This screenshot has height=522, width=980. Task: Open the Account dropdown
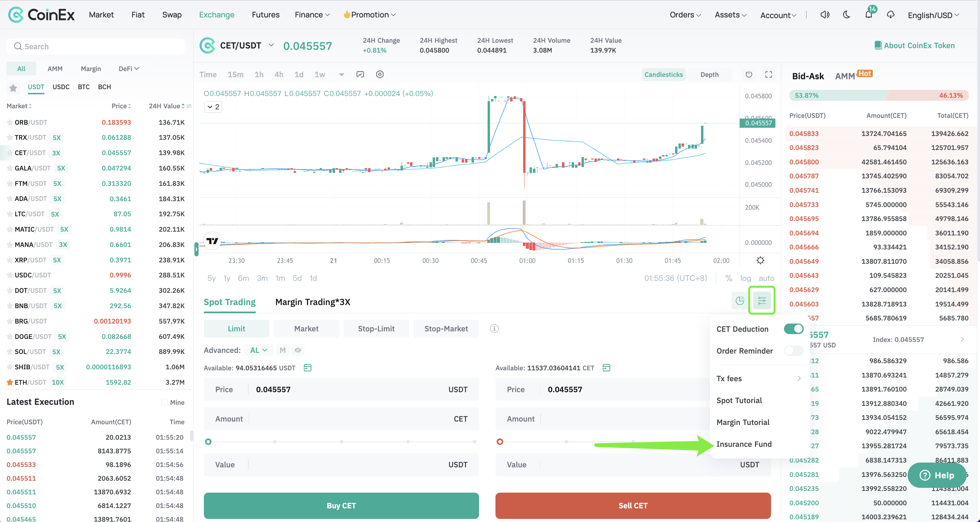click(778, 15)
